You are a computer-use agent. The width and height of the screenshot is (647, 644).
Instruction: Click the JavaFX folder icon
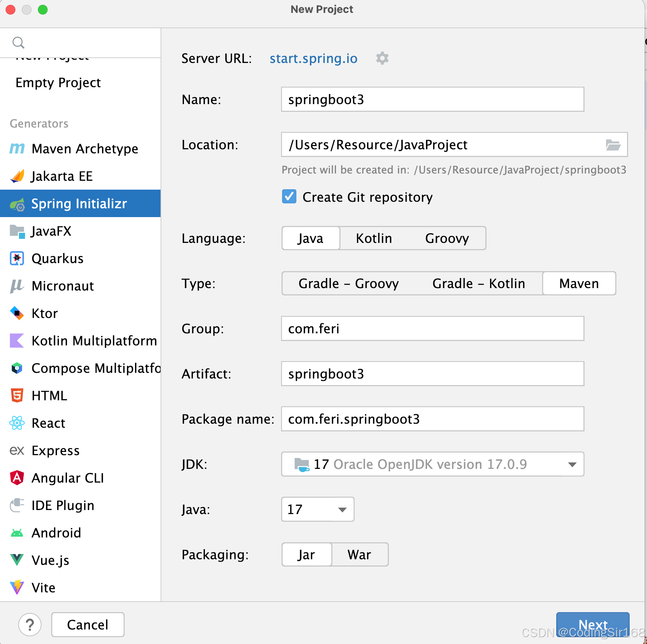click(x=17, y=231)
